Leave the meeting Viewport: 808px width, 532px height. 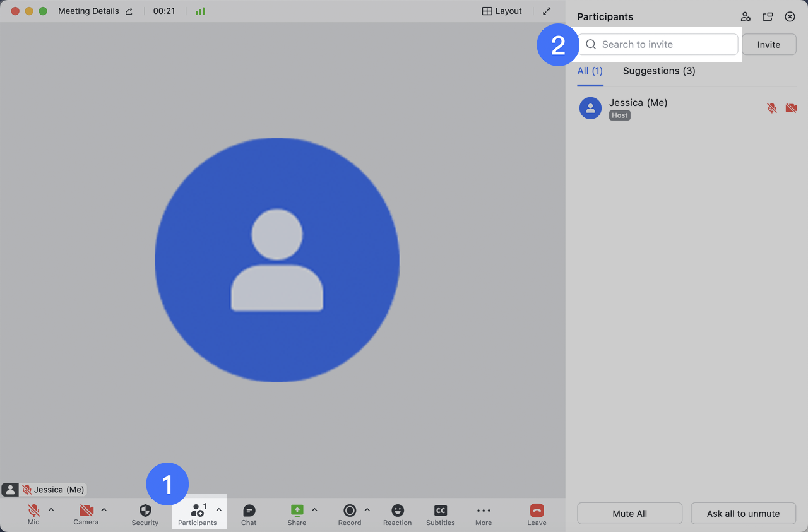coord(537,514)
